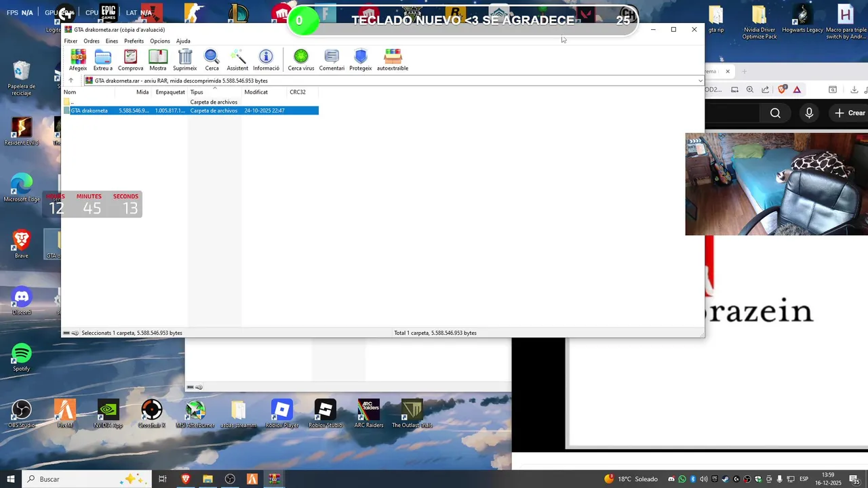Click the Afegeix (add) toolbar icon
Image resolution: width=868 pixels, height=488 pixels.
click(78, 60)
